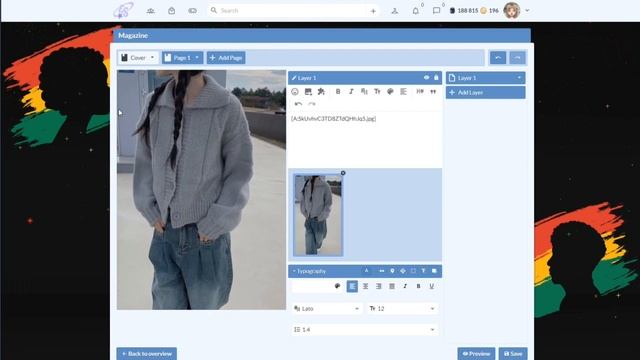Select justify alignment in Typography
Image resolution: width=640 pixels, height=360 pixels.
coord(392,286)
